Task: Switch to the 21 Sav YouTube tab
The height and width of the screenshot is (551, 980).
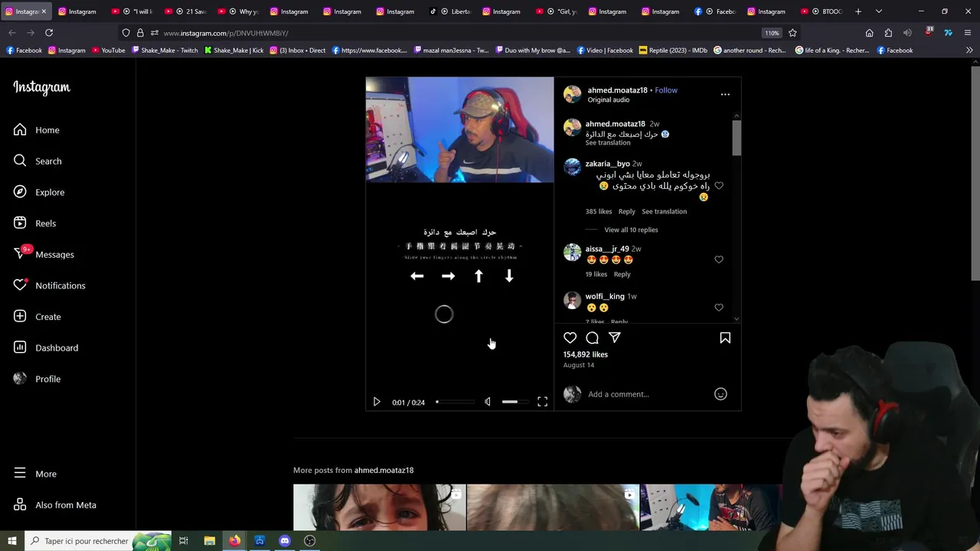Action: click(x=186, y=11)
